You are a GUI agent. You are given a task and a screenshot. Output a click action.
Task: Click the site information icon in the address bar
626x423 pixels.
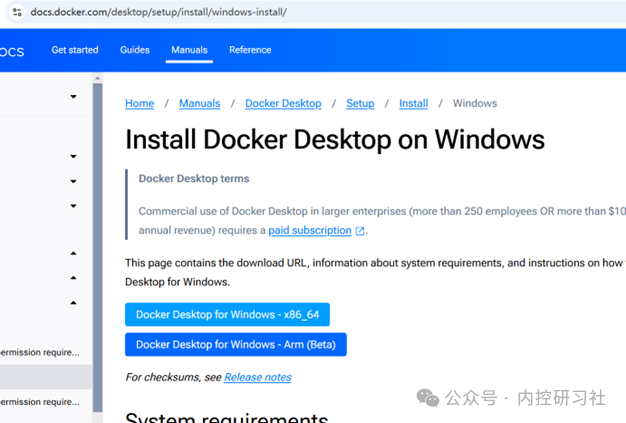[17, 12]
